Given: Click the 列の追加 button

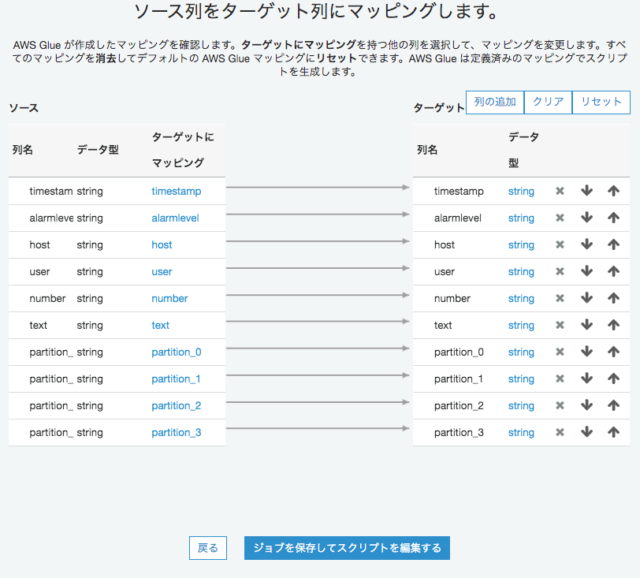Looking at the screenshot, I should click(494, 102).
